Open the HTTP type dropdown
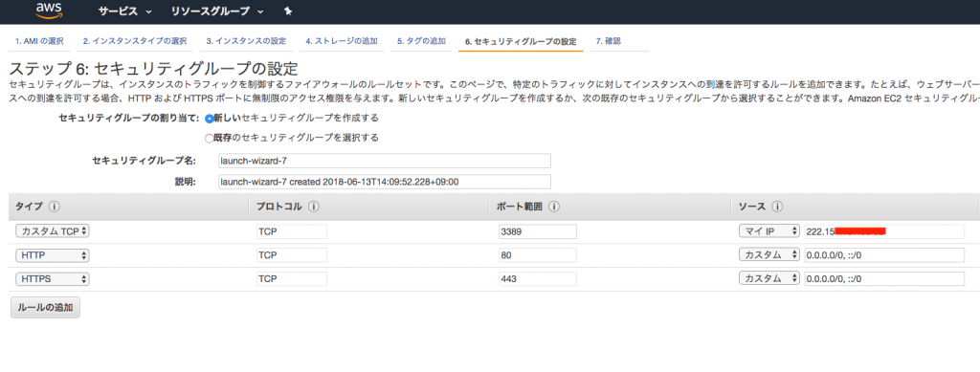Viewport: 980px width, 372px height. 53,255
